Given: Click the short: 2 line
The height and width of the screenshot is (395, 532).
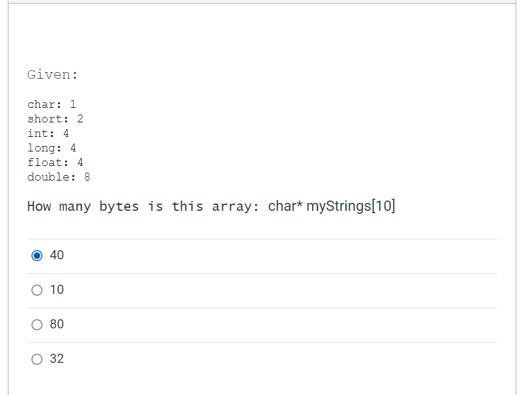Looking at the screenshot, I should [55, 119].
